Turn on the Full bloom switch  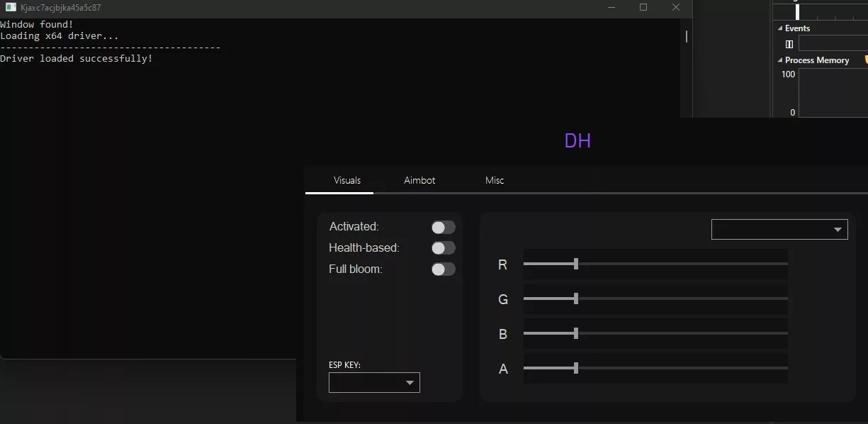443,269
